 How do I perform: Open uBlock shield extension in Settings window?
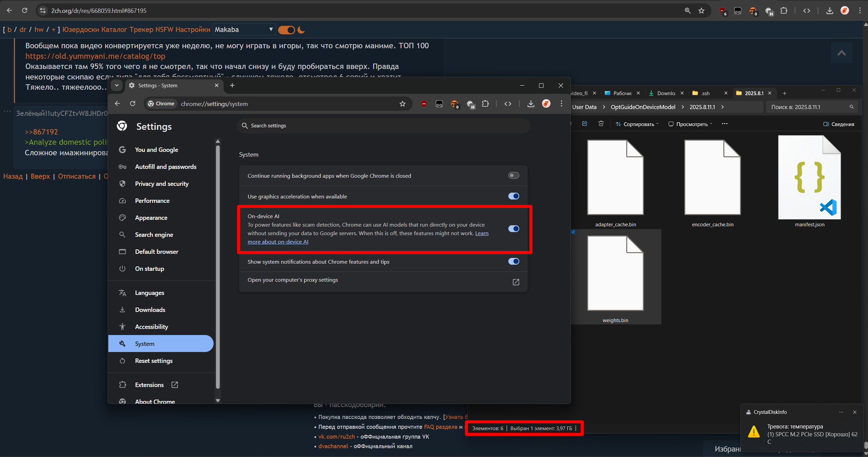pyautogui.click(x=423, y=104)
